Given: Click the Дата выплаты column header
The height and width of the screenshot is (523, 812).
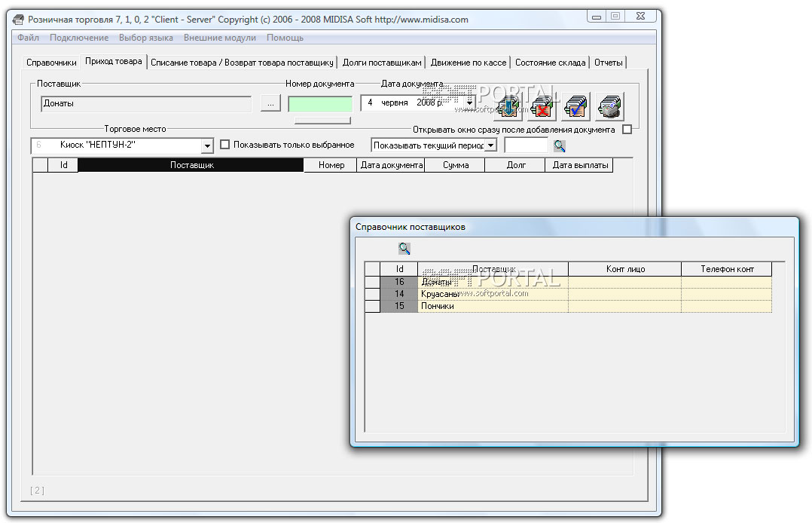Looking at the screenshot, I should click(579, 165).
